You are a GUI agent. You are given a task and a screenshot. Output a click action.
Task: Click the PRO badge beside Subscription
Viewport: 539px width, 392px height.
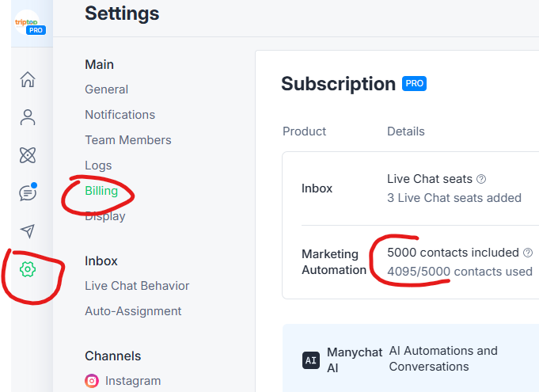(414, 84)
